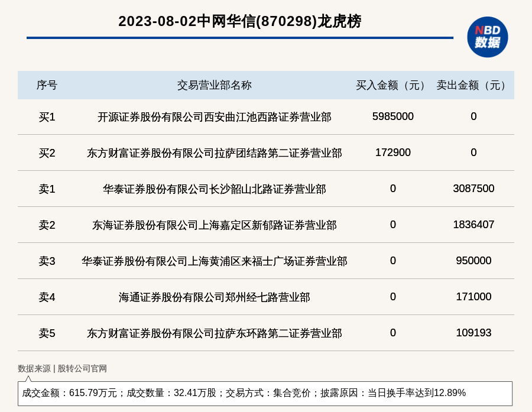Select the 卖5 row label

[x=47, y=333]
